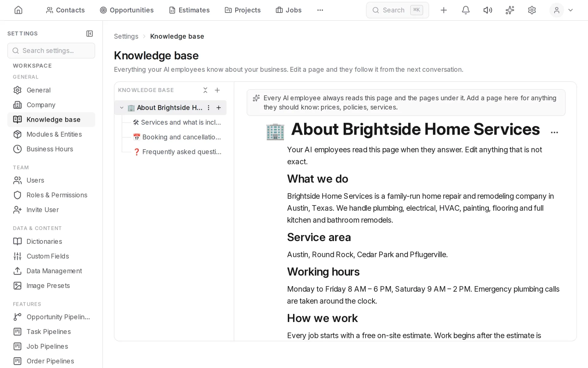The width and height of the screenshot is (588, 368).
Task: Focus the global Search box
Action: tap(397, 10)
